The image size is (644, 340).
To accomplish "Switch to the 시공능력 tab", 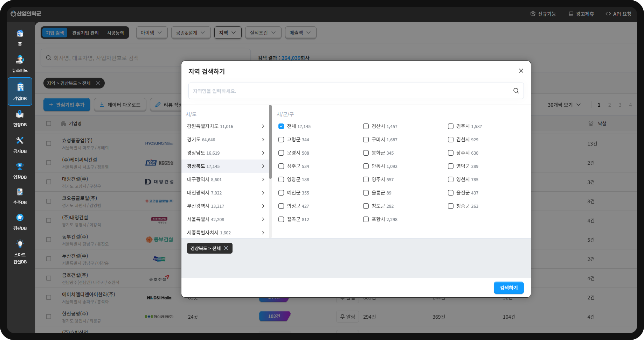I will pyautogui.click(x=116, y=33).
